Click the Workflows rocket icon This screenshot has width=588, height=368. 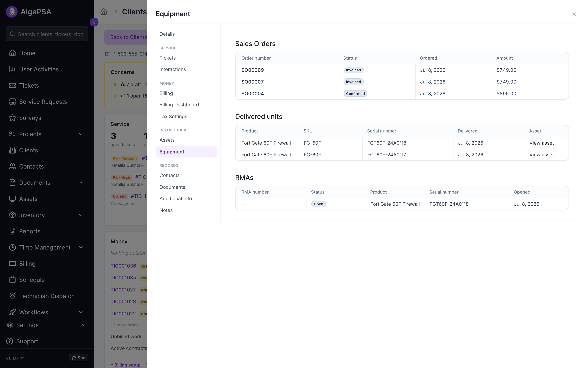pyautogui.click(x=12, y=312)
